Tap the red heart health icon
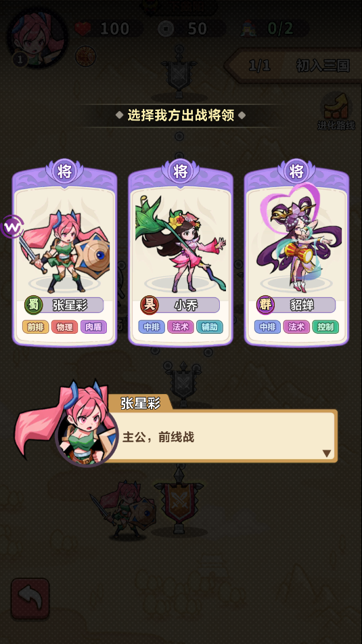This screenshot has width=362, height=644. [84, 28]
